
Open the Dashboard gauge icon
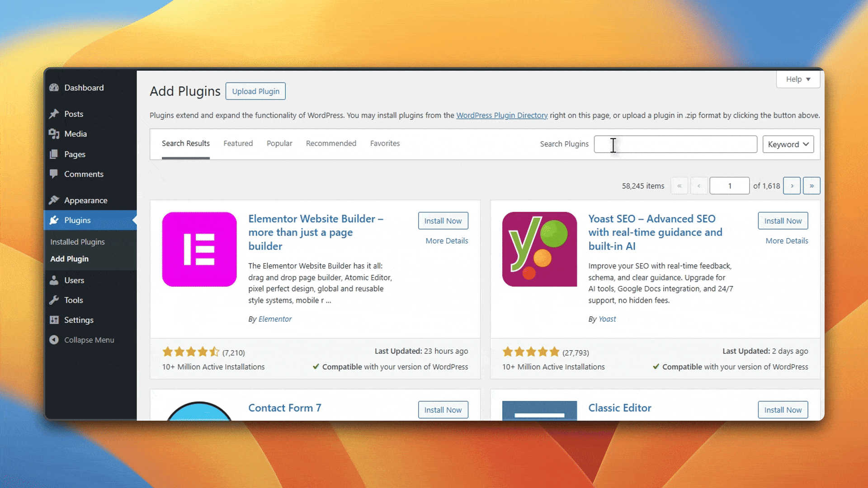pyautogui.click(x=54, y=88)
